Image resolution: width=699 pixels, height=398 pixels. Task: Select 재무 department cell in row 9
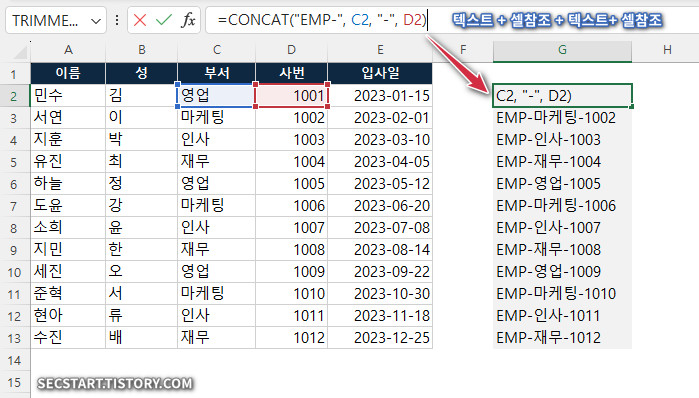pos(217,250)
